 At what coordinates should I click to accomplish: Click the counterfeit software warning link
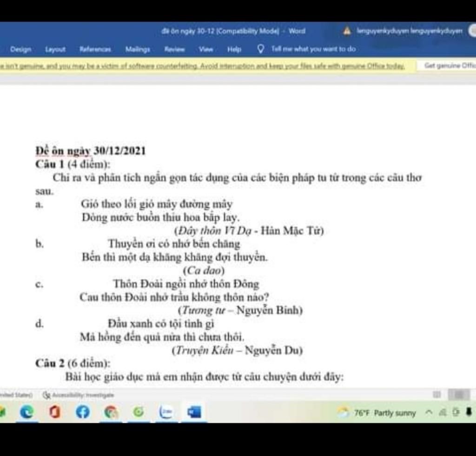coord(202,66)
